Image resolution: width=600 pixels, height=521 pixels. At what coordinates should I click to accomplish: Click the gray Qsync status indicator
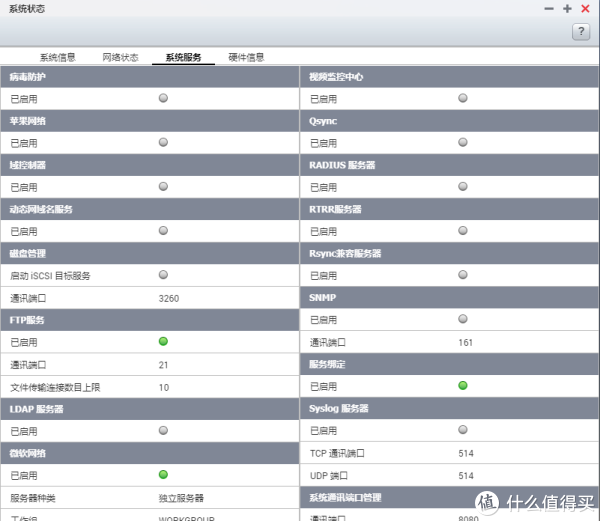coord(463,142)
